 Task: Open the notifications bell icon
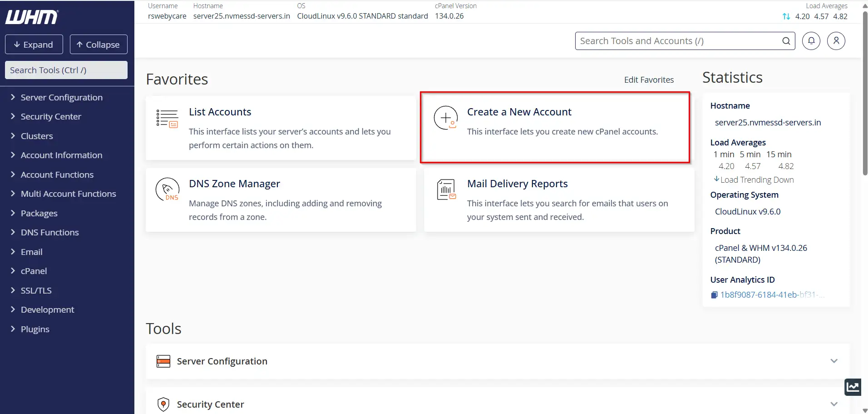click(x=811, y=41)
